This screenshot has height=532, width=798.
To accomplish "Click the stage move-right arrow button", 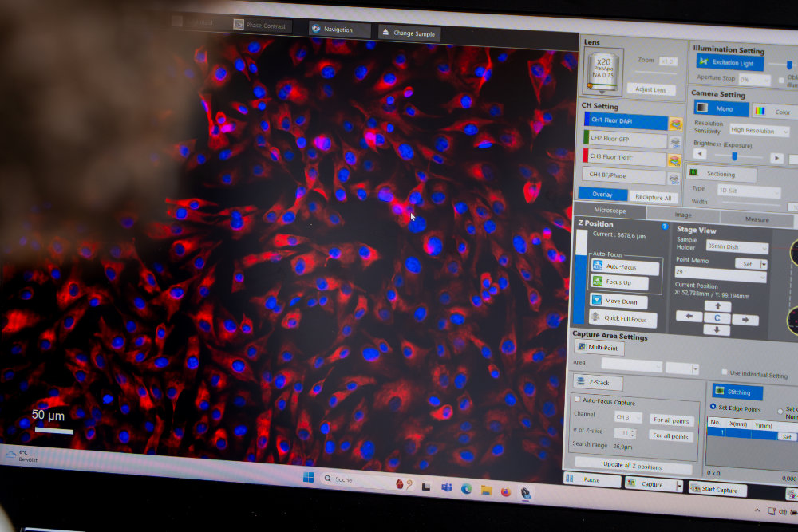I will click(745, 319).
